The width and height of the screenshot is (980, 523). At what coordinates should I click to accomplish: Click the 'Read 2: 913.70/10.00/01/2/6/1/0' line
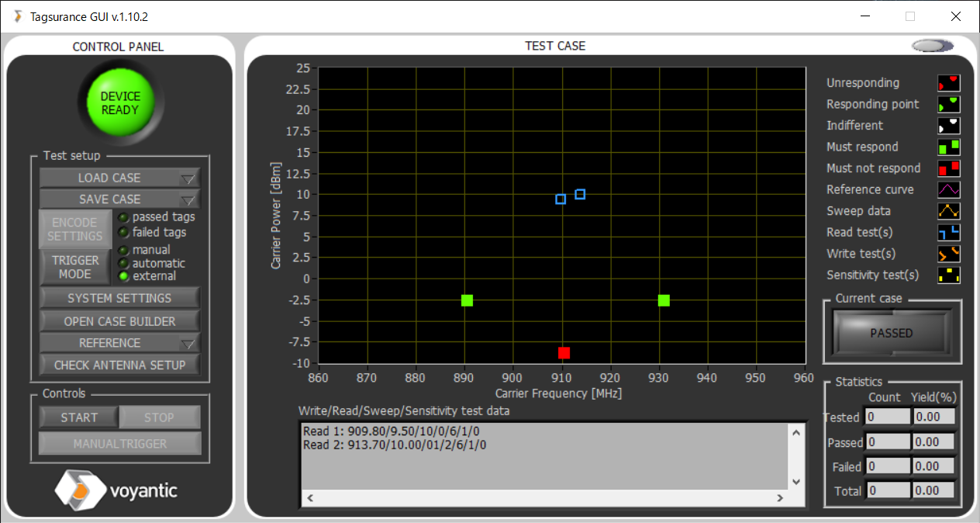(x=396, y=445)
